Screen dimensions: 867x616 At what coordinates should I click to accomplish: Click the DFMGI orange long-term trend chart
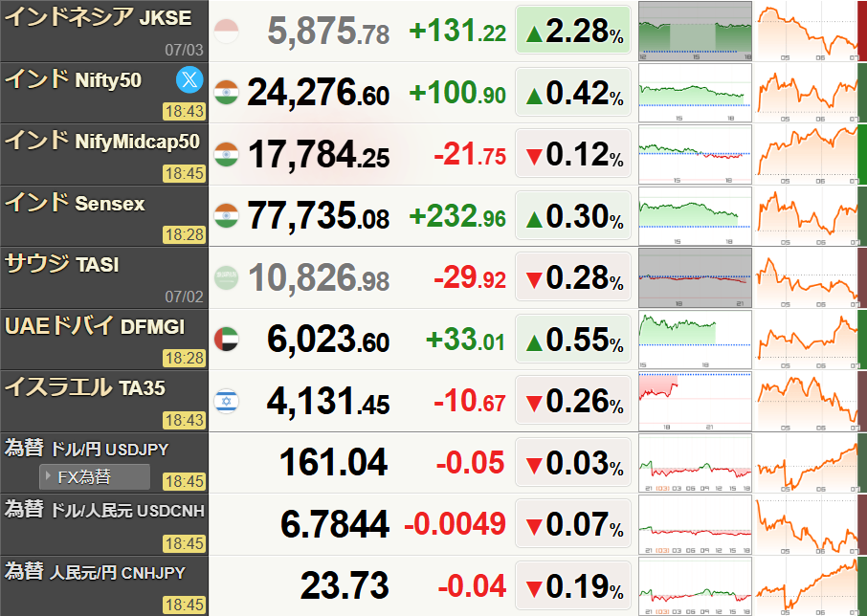pyautogui.click(x=807, y=340)
